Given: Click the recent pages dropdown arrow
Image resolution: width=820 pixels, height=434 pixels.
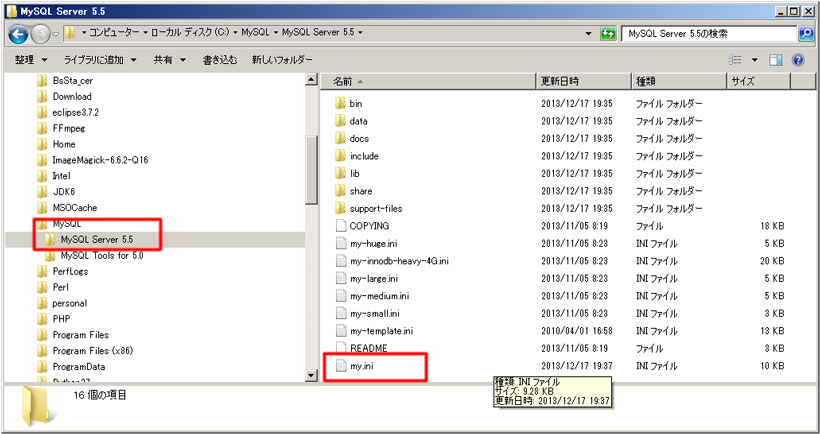Looking at the screenshot, I should point(55,35).
